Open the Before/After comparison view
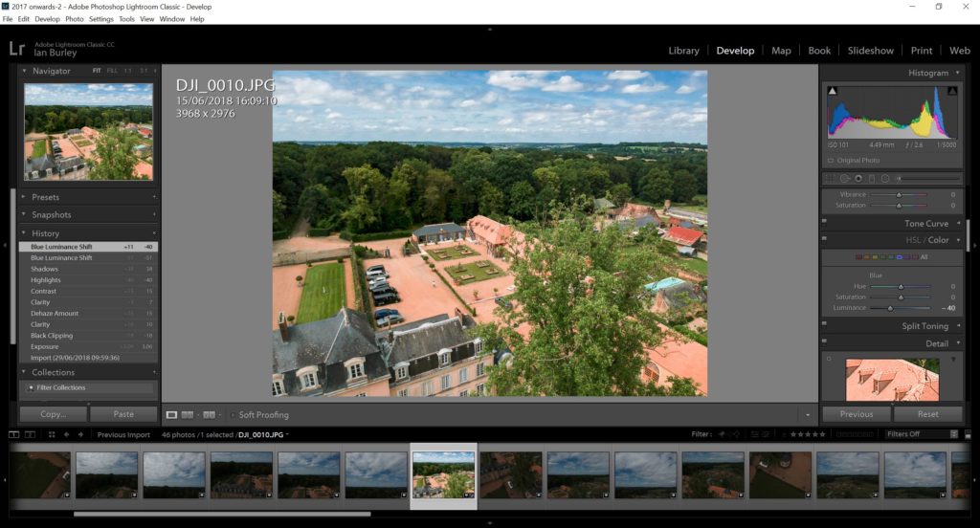Screen dimensions: 980x528 coord(188,415)
